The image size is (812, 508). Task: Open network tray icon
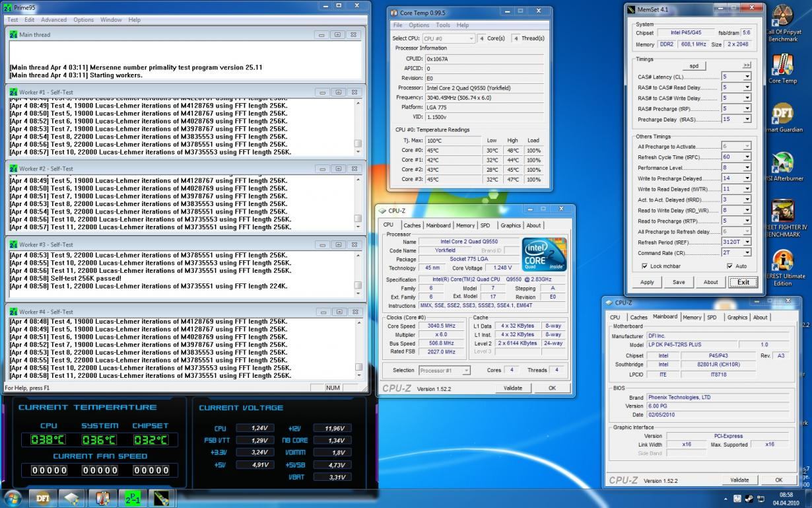(761, 499)
